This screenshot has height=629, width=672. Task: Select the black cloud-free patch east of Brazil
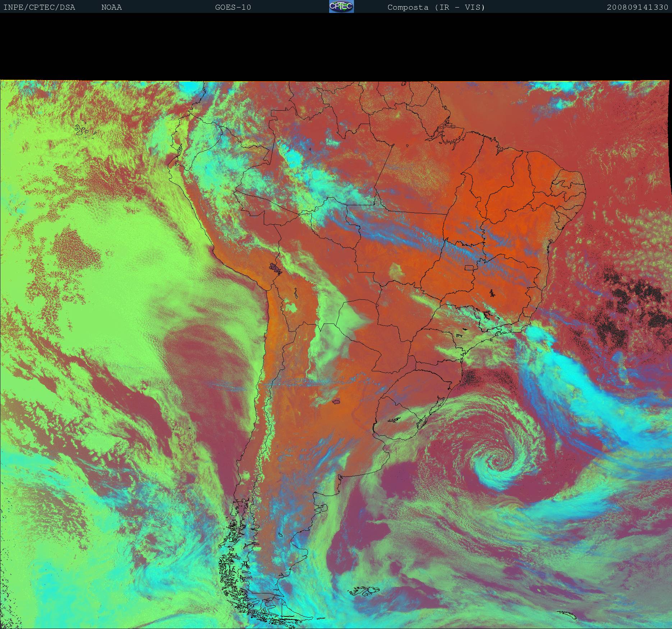(636, 291)
